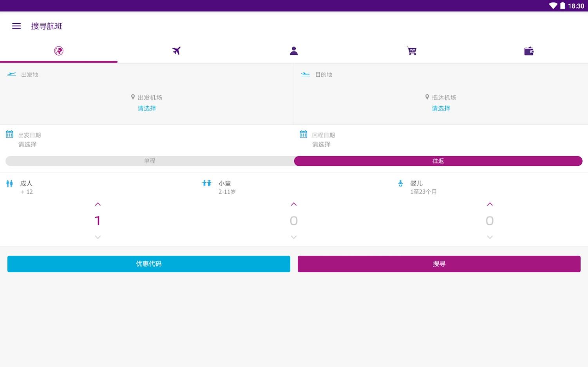Select the globe tab icon
588x367 pixels.
tap(59, 50)
